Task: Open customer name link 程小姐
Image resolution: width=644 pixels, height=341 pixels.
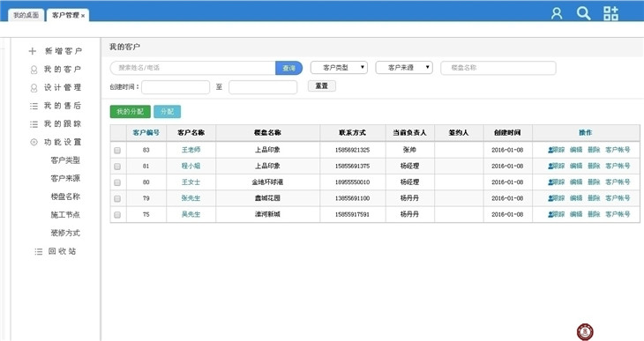Action: click(x=191, y=166)
